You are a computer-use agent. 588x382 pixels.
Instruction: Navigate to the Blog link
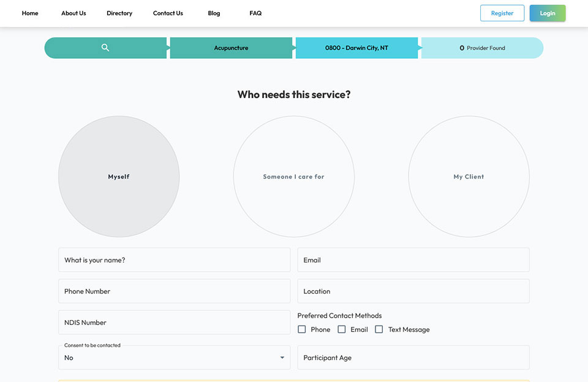[x=214, y=13]
